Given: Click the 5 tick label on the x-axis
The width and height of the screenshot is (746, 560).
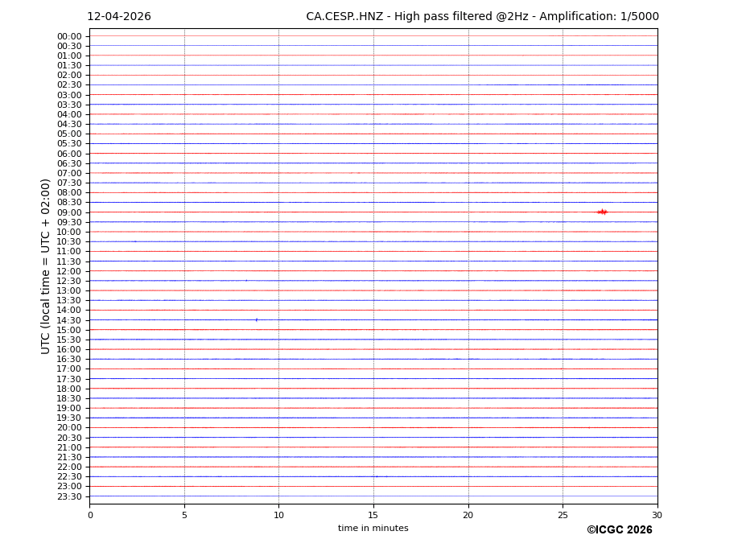Looking at the screenshot, I should pyautogui.click(x=184, y=515).
